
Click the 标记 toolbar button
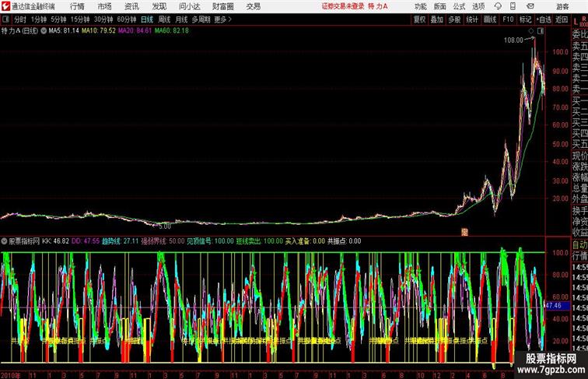(525, 19)
